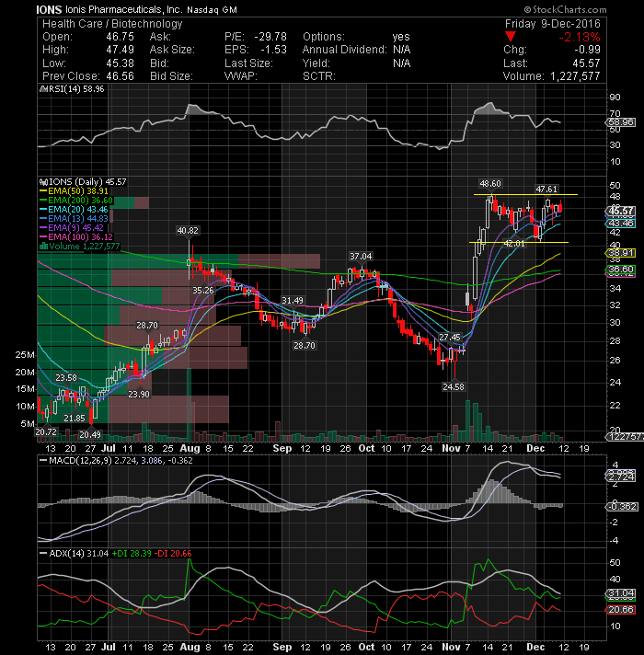Image resolution: width=644 pixels, height=655 pixels.
Task: Click the 36.60 EMA(200) axis tag
Action: (x=621, y=270)
